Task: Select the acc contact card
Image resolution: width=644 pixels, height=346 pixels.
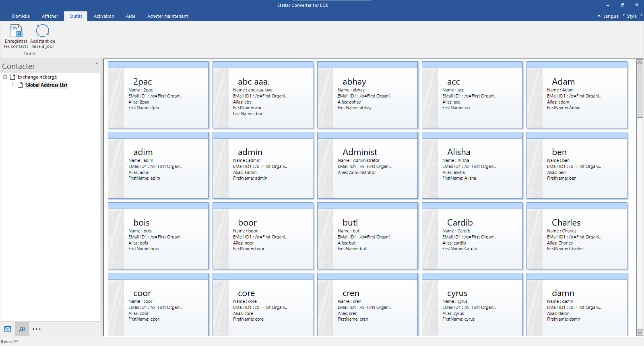Action: pyautogui.click(x=472, y=95)
